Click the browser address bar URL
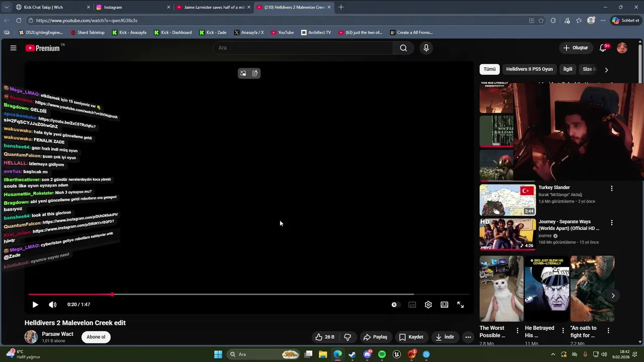Viewport: 644px width, 362px height. pos(87,21)
